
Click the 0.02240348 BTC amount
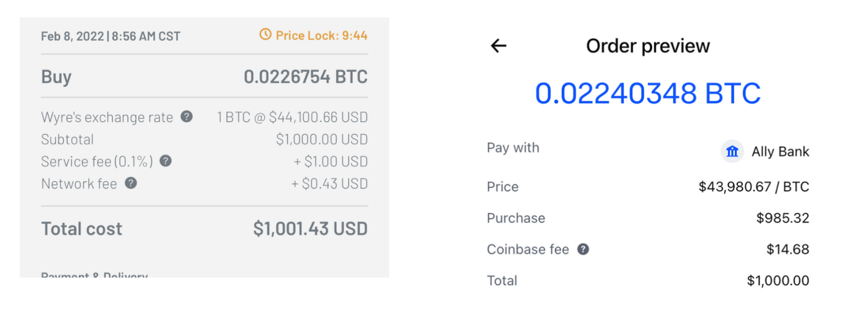tap(648, 94)
